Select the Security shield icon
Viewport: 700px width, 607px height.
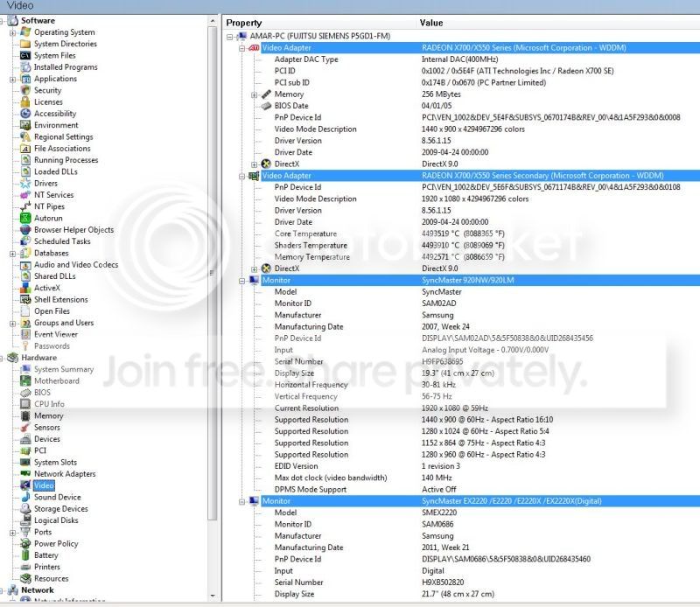click(25, 90)
